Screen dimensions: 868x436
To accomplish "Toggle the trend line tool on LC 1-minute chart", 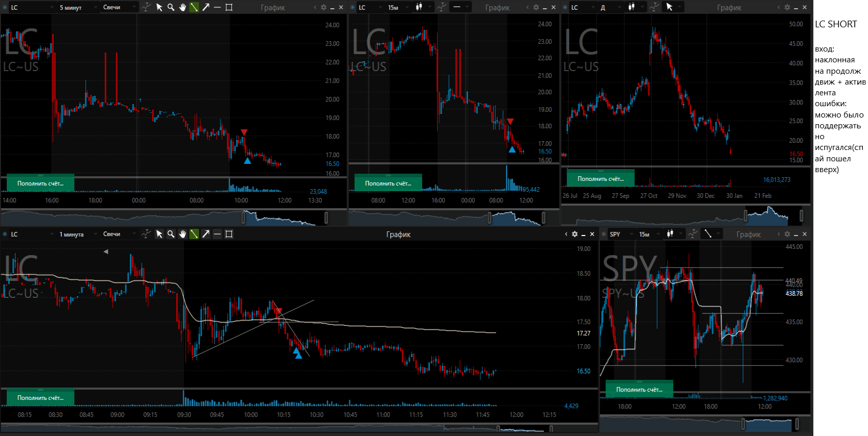I will click(194, 234).
